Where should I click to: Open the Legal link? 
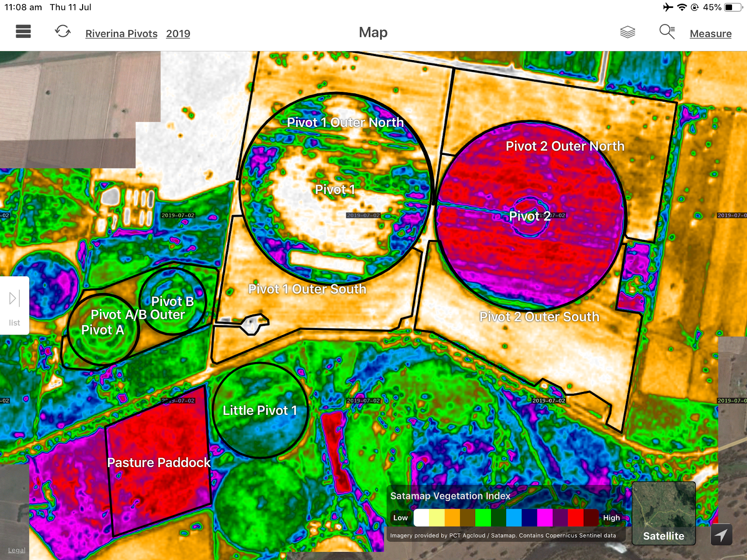(x=16, y=550)
